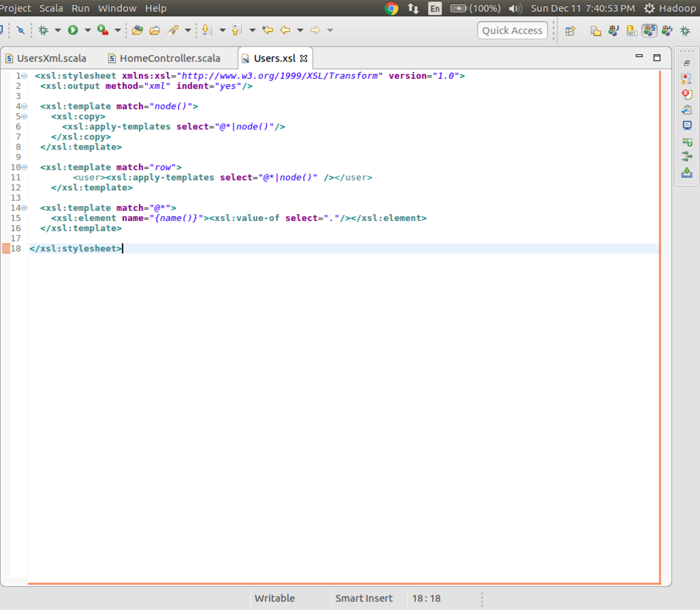Minimize the editor area
Image resolution: width=700 pixels, height=610 pixels.
639,57
